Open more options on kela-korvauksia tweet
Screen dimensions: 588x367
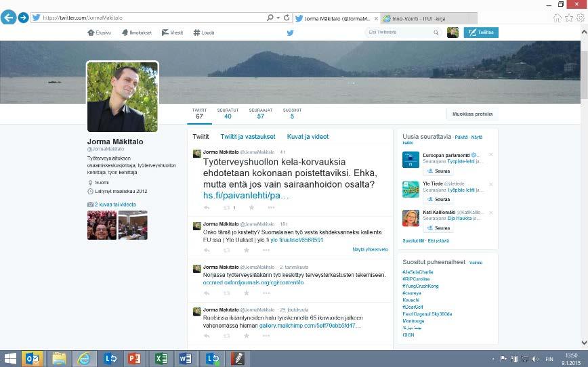(271, 207)
